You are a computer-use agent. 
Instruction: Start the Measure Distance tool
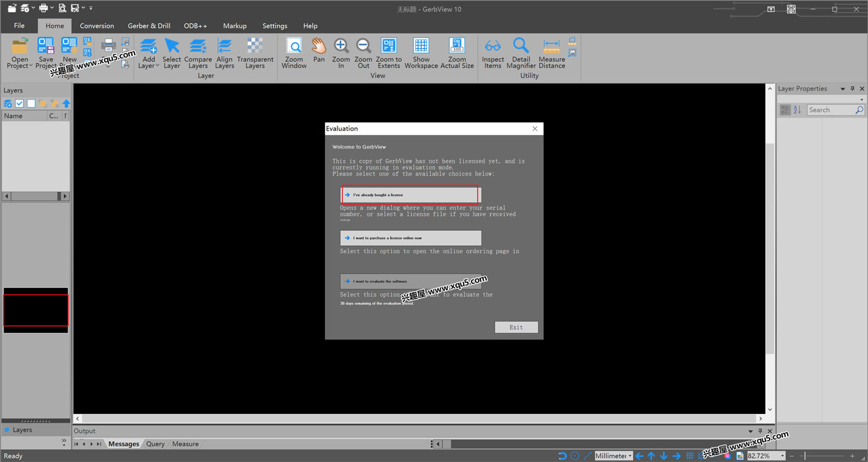(x=552, y=53)
